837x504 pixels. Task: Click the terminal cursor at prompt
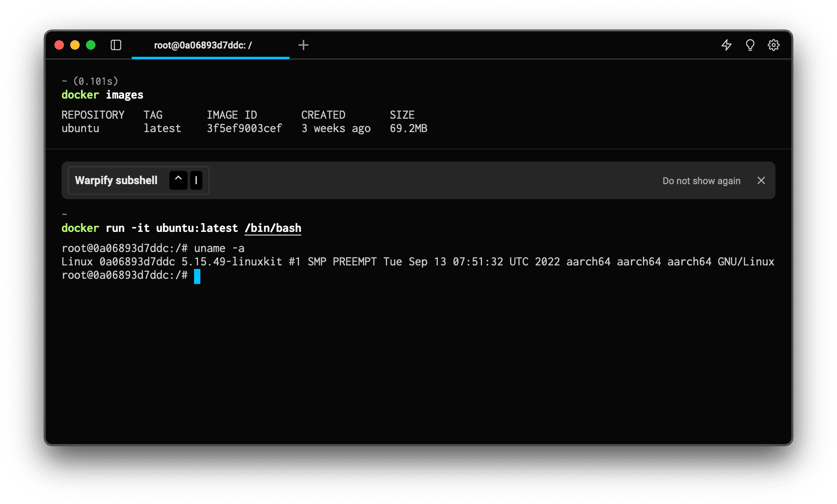coord(197,276)
